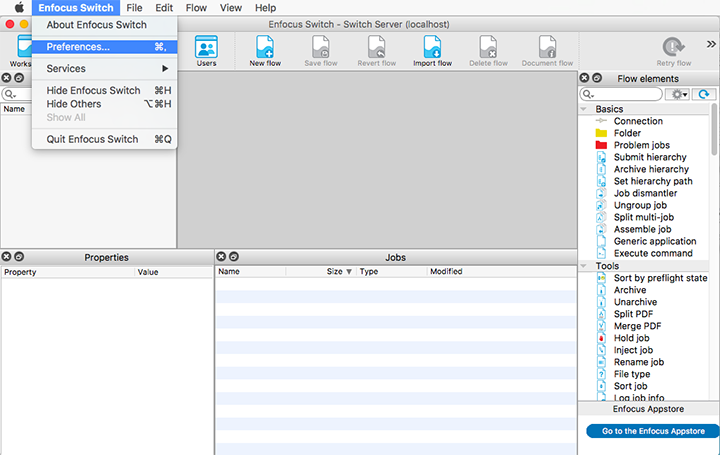The height and width of the screenshot is (455, 720).
Task: Click the Flow elements vertical scrollbar
Action: pos(714,129)
